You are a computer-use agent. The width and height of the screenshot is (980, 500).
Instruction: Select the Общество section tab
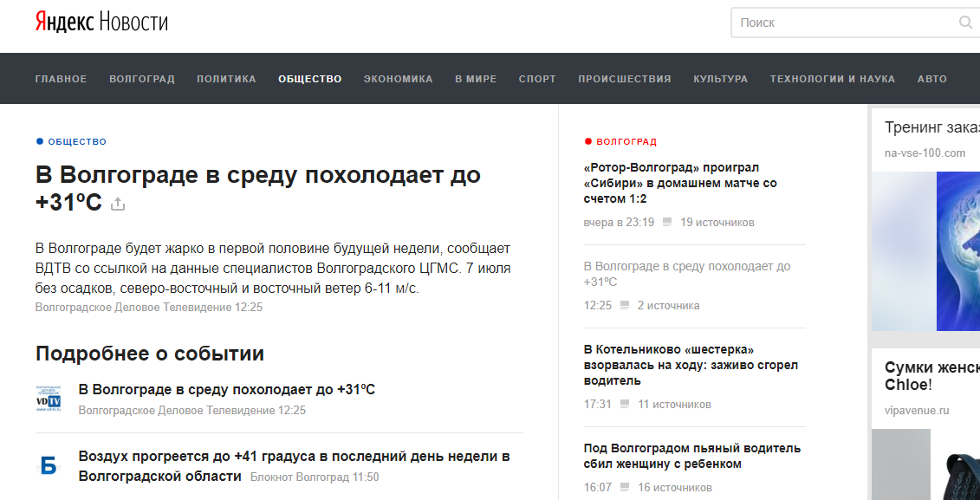310,79
